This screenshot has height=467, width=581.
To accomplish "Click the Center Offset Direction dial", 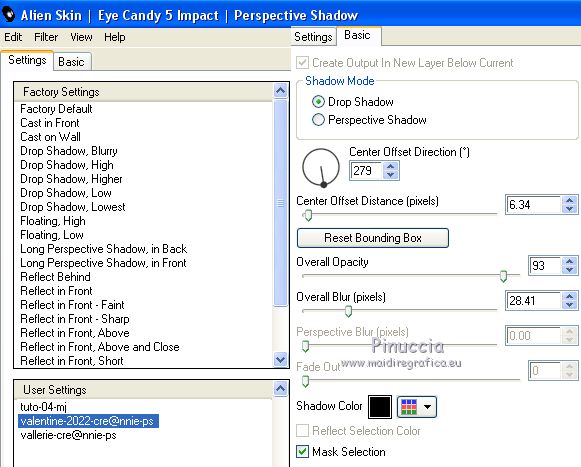I will (321, 168).
